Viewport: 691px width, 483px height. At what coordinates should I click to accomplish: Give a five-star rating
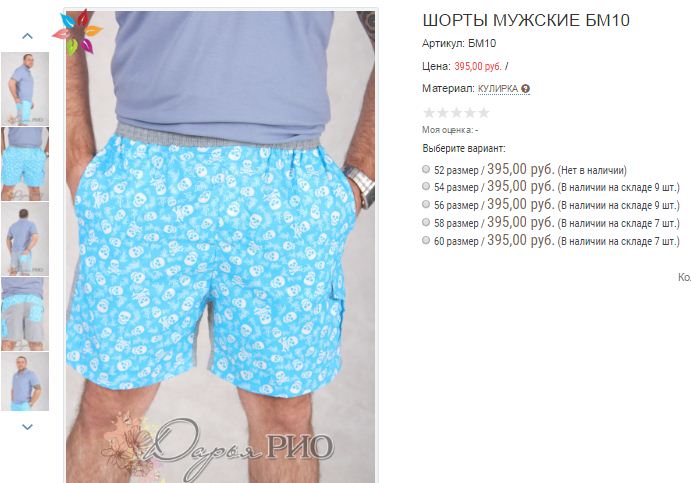click(484, 113)
